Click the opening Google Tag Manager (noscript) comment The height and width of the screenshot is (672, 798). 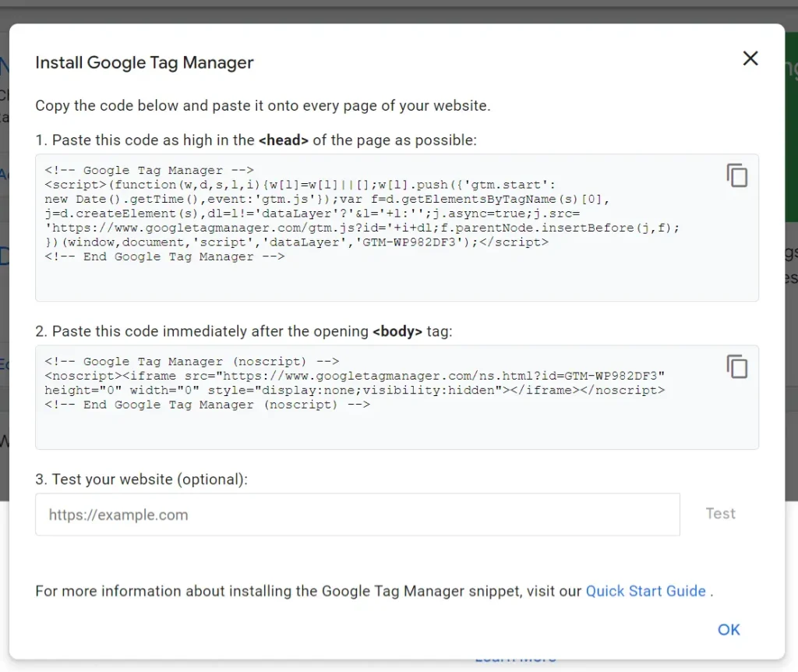pos(192,361)
